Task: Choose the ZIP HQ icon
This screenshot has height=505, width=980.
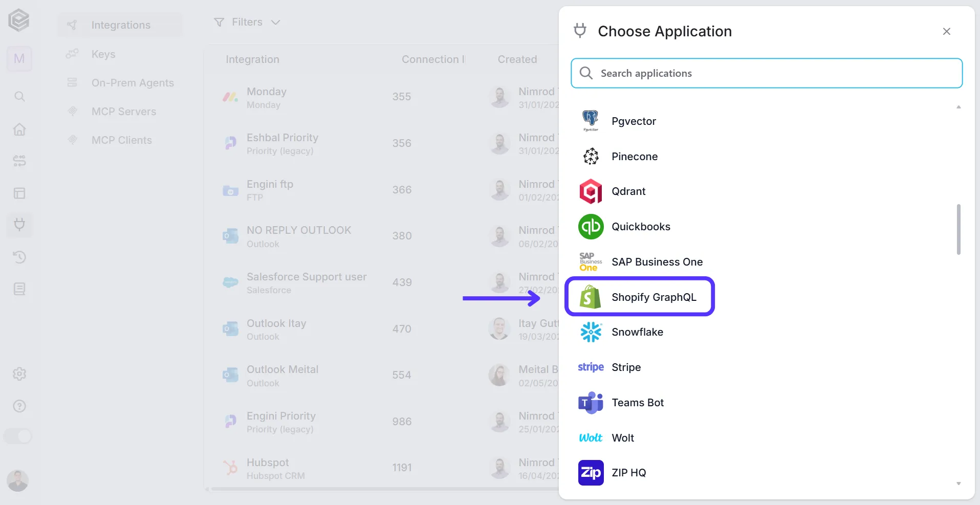Action: coord(591,473)
